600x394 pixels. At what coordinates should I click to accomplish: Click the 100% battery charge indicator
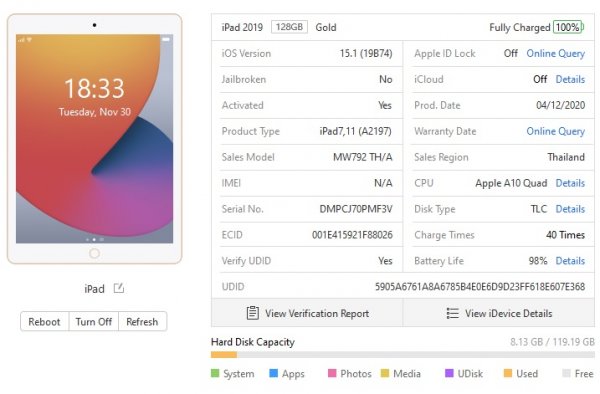pos(568,27)
